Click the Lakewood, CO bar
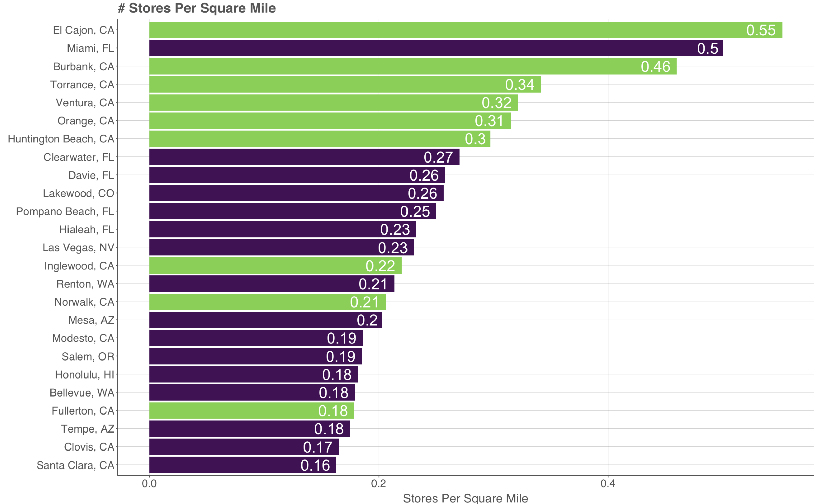This screenshot has width=814, height=504. coord(296,193)
